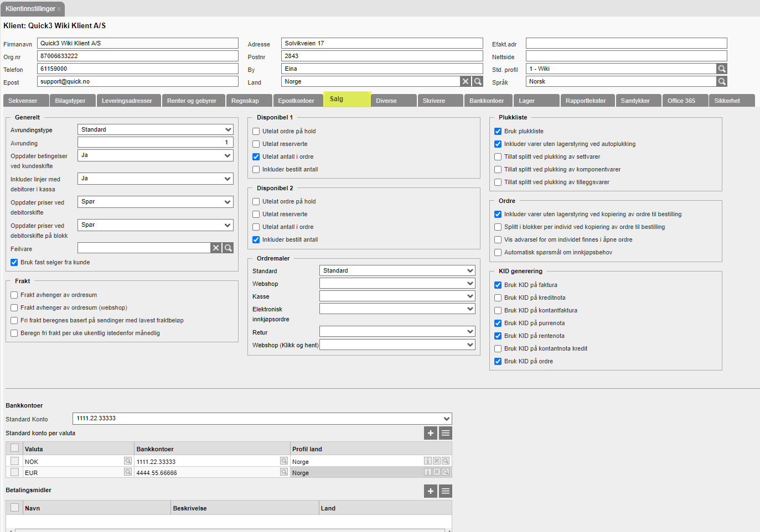The width and height of the screenshot is (760, 532).
Task: Uncheck Utelat antall i ordre in Disponibel 1
Action: [256, 157]
